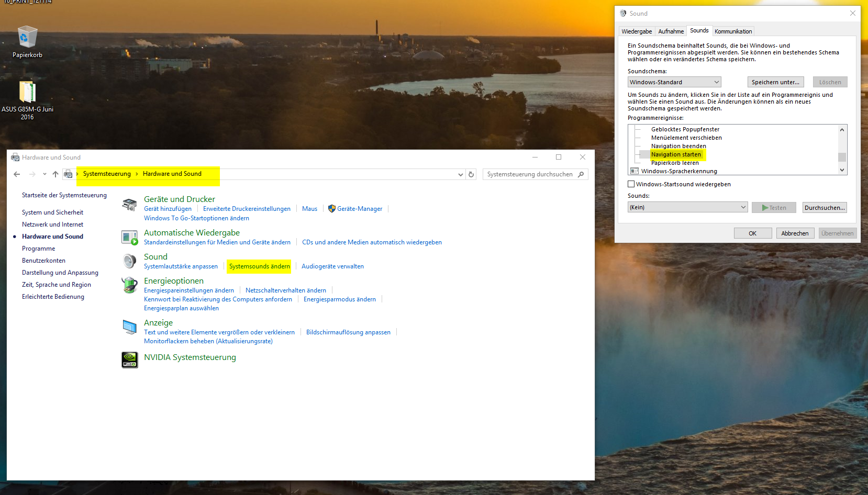Go to Startseite der Systemsteuerung
868x495 pixels.
[x=64, y=195]
